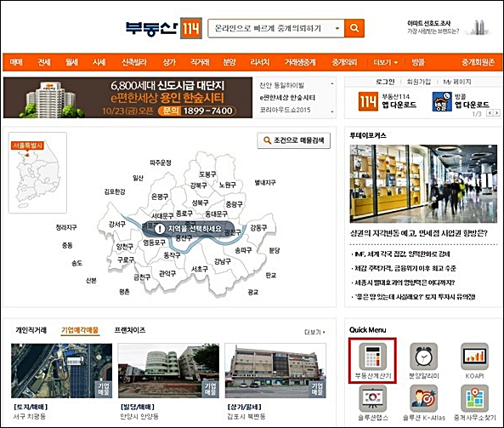Open the 신축빌라 menu

pos(134,62)
